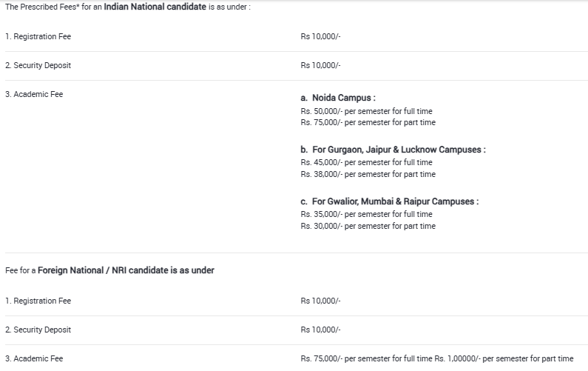Click Rs. 75,000/- per semester part time Noida
The width and height of the screenshot is (588, 371).
368,122
